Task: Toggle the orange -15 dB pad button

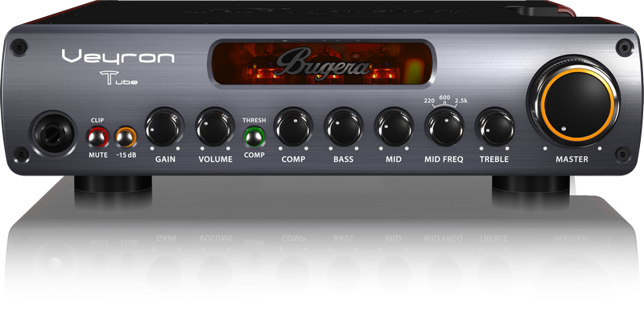Action: click(x=126, y=137)
